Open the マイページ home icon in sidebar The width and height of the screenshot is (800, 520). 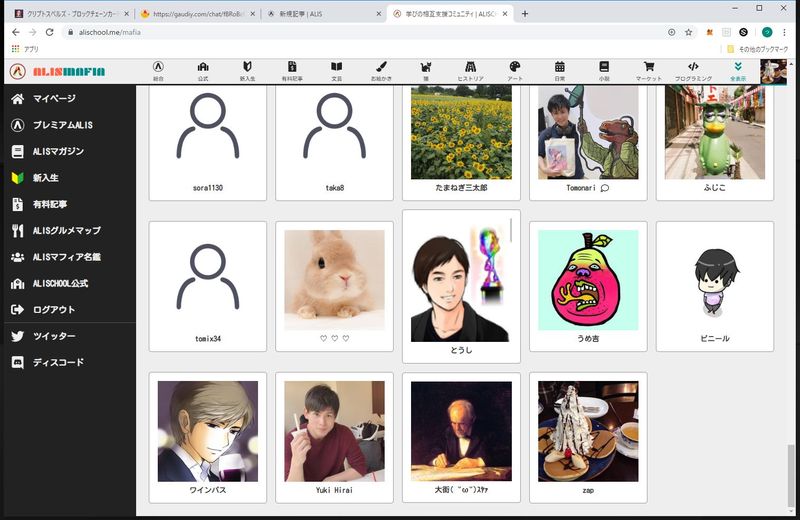(17, 99)
